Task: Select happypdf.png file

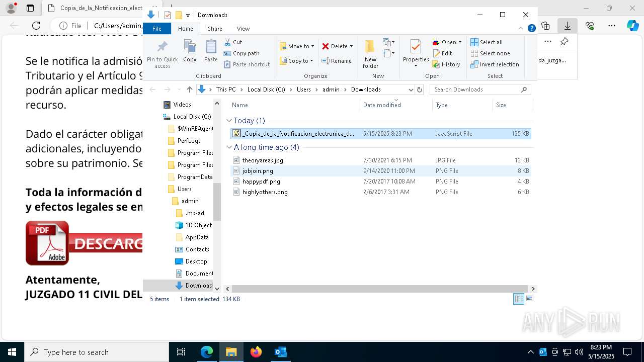Action: pos(380,182)
